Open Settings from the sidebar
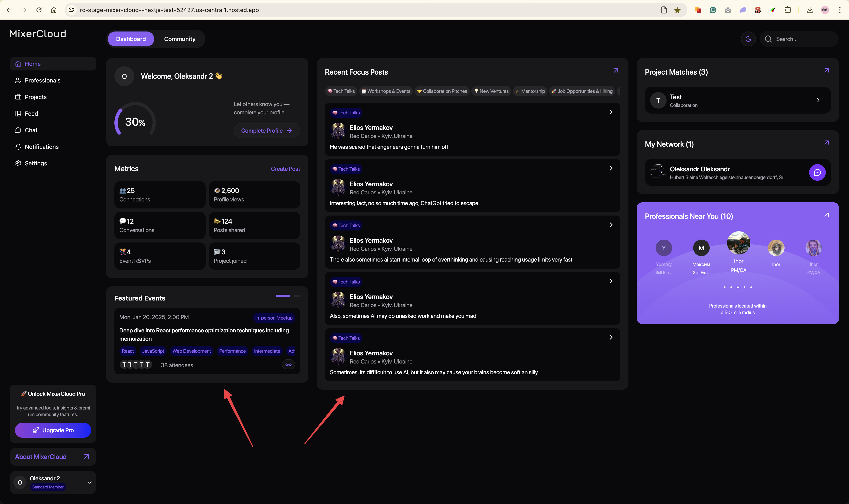Screen dimensions: 849x504 36,163
